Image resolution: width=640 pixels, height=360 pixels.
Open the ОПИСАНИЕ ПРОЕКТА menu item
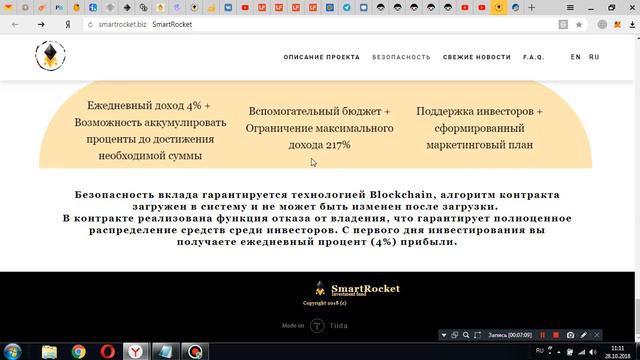[322, 57]
